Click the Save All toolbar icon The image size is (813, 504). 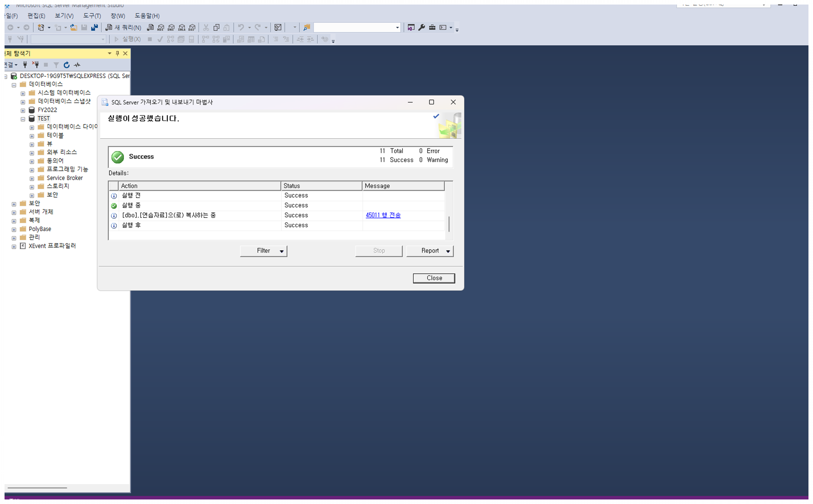coord(94,27)
